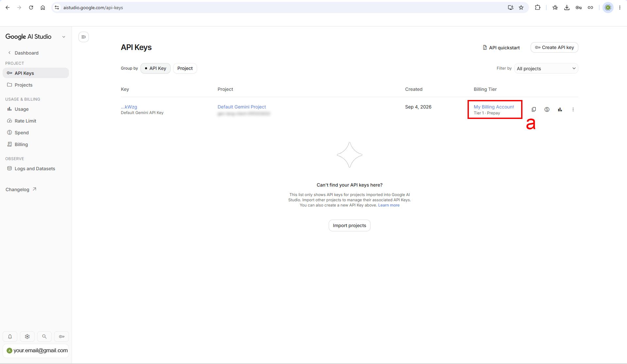Open account your.email@gmail.com in sidebar
Screen dimensions: 627x364
tap(36, 351)
